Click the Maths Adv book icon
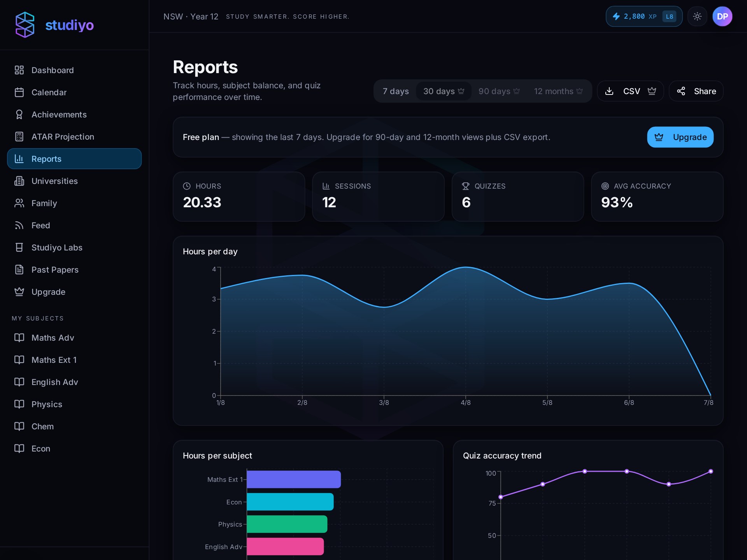Viewport: 747px width, 560px height. tap(19, 338)
